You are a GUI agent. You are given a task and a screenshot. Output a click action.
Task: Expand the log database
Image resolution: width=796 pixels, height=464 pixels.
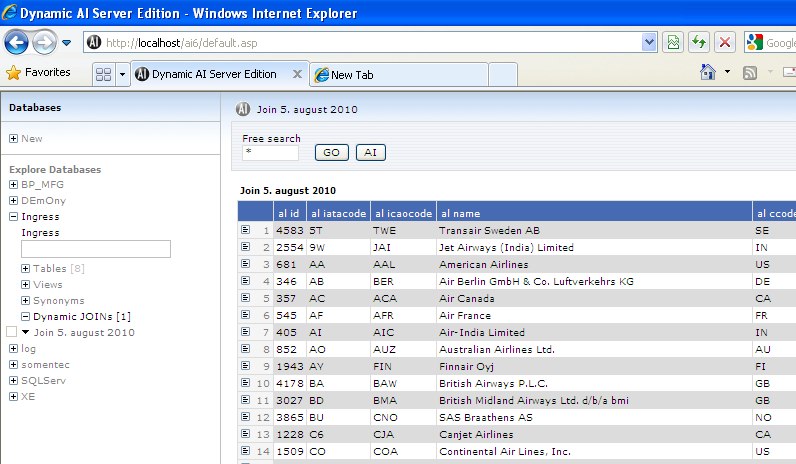coord(14,348)
